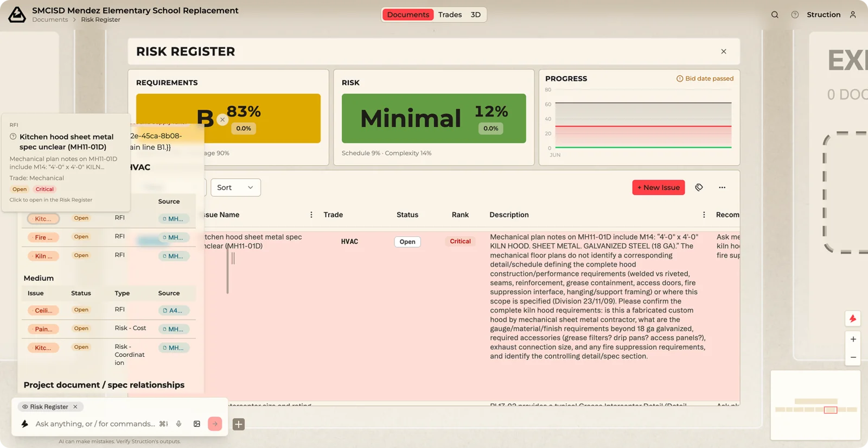The width and height of the screenshot is (868, 448).
Task: Switch to the 3D tab
Action: coord(476,15)
